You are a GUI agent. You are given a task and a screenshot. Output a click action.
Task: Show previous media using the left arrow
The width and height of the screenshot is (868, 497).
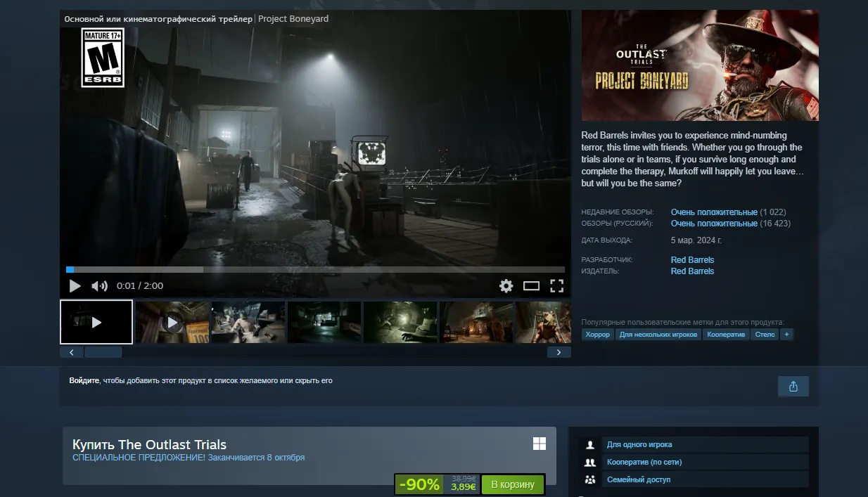(x=72, y=352)
